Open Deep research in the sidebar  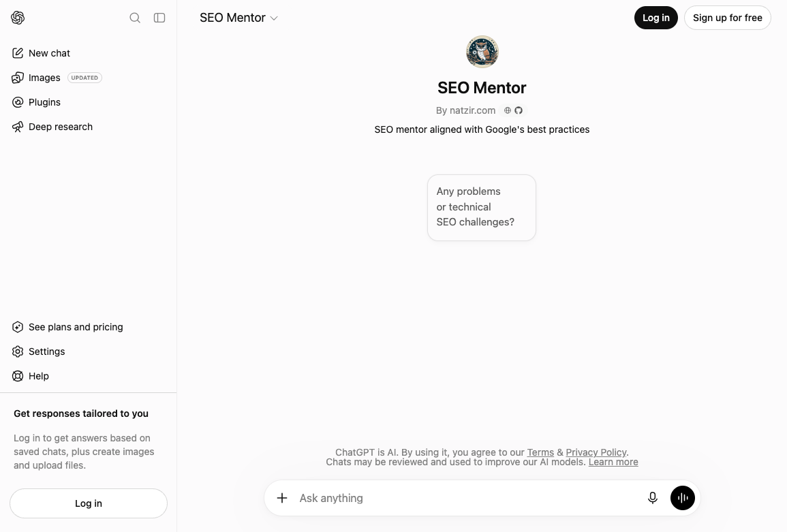click(x=89, y=127)
